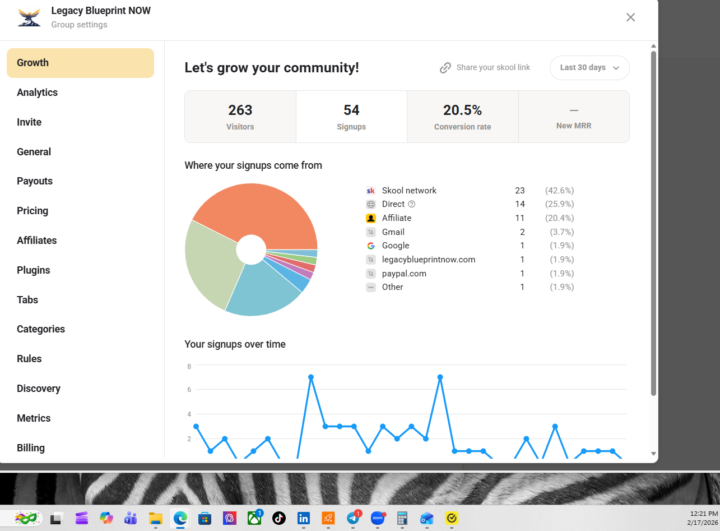Click the legacyblueprintnow.com source icon

371,260
